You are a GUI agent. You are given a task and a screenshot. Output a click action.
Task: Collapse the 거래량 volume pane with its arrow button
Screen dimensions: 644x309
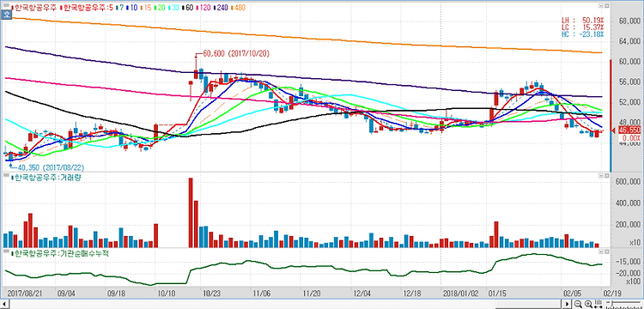tap(600, 175)
